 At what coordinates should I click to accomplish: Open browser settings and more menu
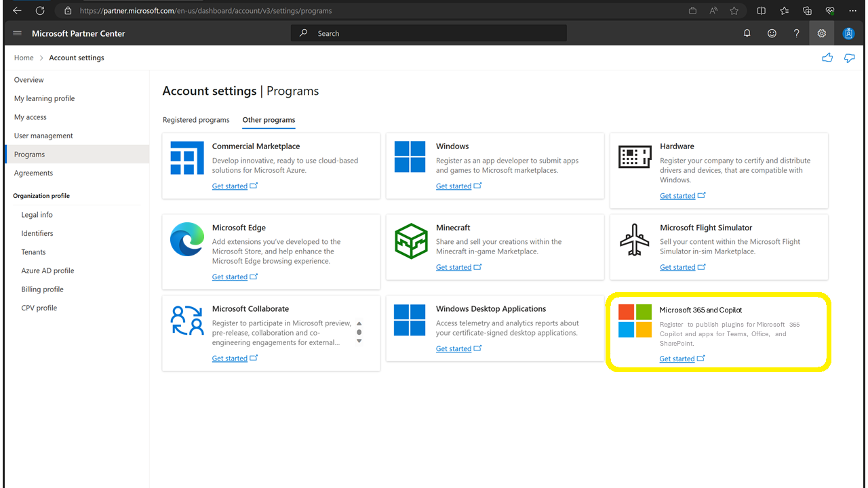tap(852, 11)
